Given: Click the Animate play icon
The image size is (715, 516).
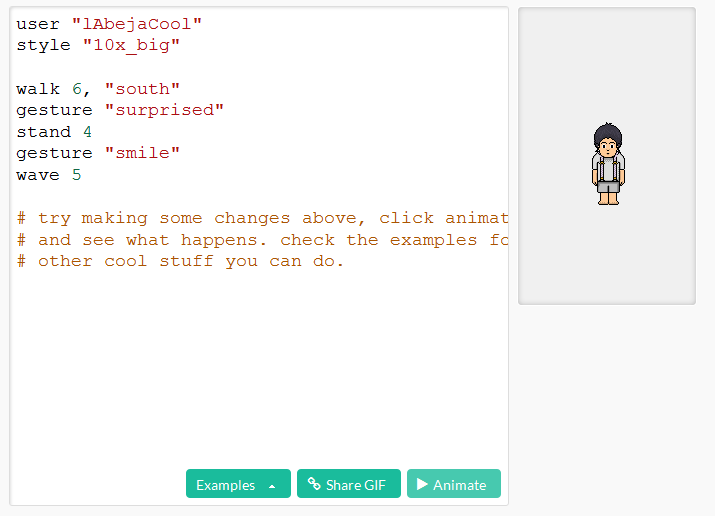Looking at the screenshot, I should pyautogui.click(x=422, y=484).
